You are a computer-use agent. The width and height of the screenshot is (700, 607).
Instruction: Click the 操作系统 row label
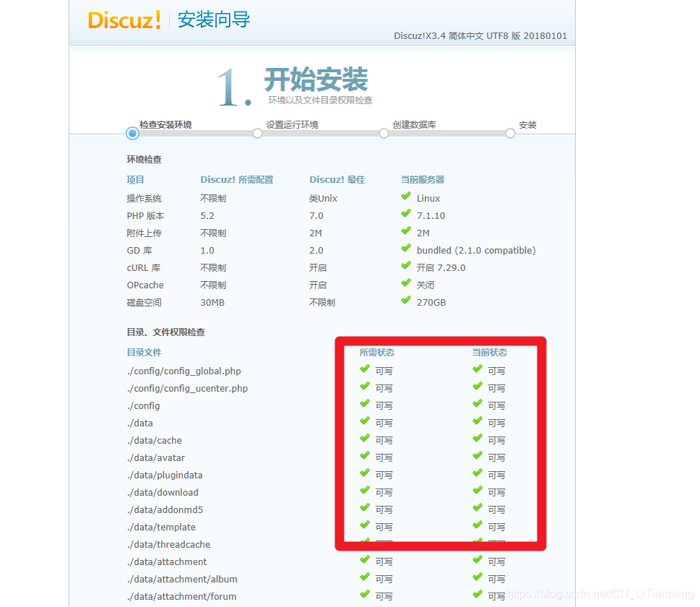[x=144, y=198]
